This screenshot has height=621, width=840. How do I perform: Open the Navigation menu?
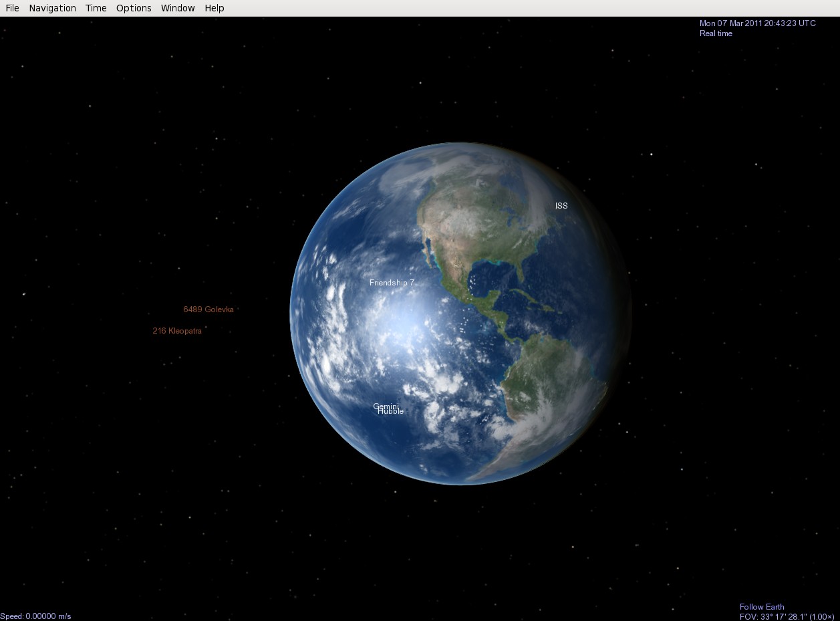[52, 8]
